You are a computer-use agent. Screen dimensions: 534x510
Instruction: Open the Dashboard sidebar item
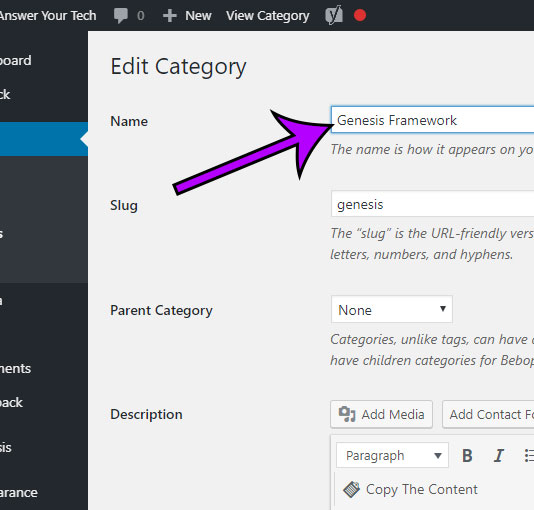click(44, 61)
